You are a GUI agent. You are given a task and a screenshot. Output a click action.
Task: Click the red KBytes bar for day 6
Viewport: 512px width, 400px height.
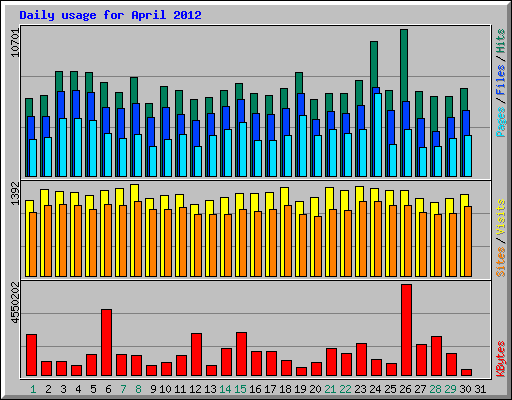106,343
